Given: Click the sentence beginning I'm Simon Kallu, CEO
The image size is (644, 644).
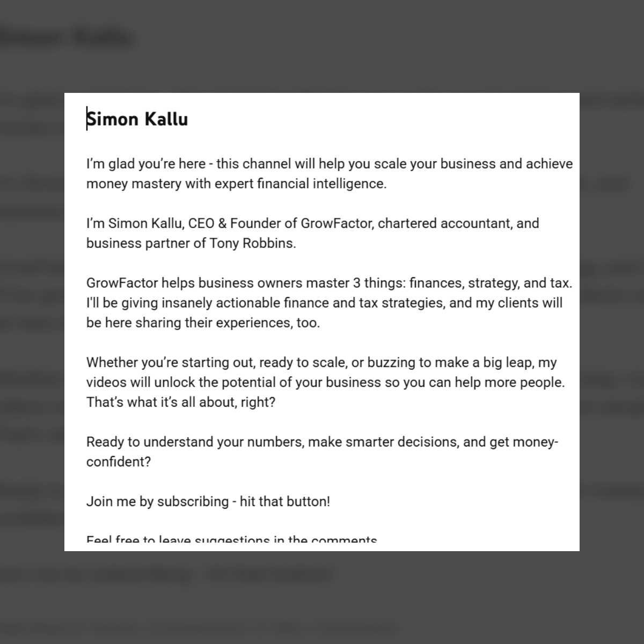Looking at the screenshot, I should pos(313,233).
